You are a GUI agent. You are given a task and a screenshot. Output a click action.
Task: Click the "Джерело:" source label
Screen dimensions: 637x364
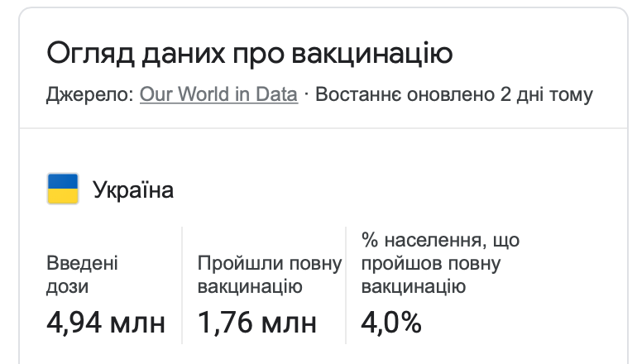90,94
